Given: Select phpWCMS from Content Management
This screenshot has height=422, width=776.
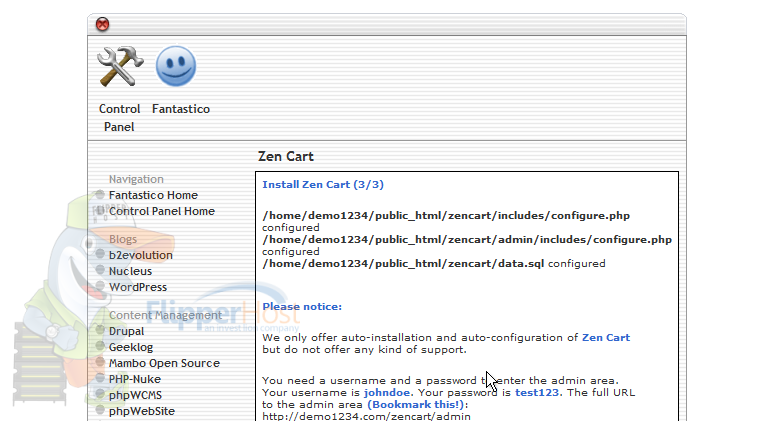Looking at the screenshot, I should (x=135, y=395).
